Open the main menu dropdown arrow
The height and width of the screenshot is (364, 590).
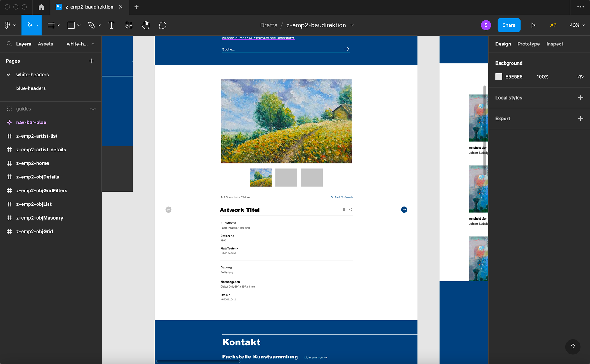tap(14, 25)
